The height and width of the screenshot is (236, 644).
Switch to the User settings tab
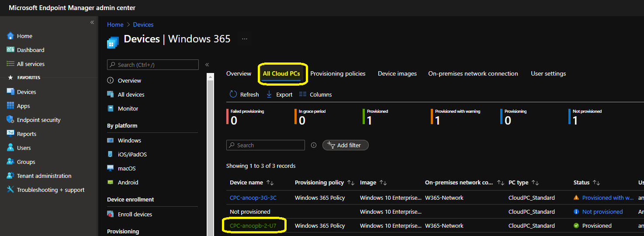pos(548,73)
